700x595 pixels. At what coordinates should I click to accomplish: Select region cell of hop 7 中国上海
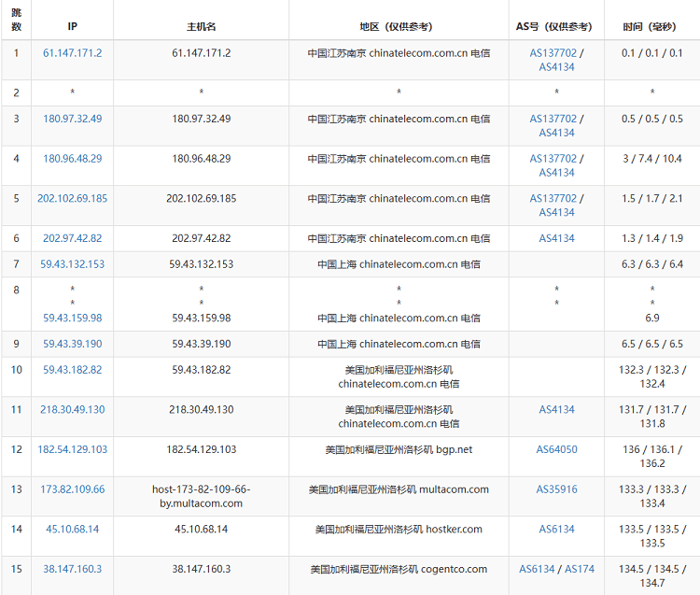399,264
